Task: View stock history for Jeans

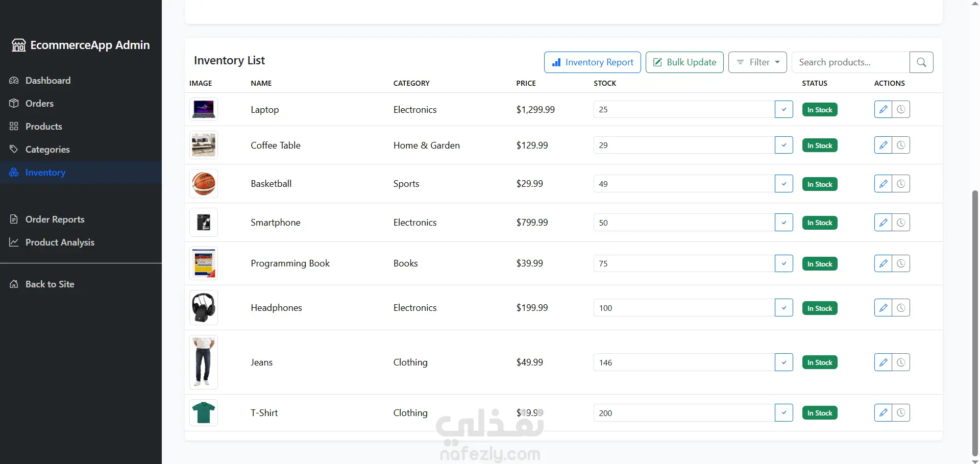Action: (x=901, y=362)
